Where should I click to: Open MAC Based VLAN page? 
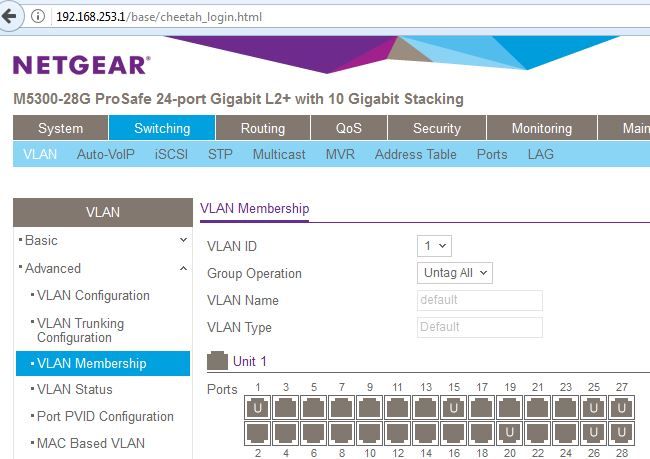coord(91,443)
